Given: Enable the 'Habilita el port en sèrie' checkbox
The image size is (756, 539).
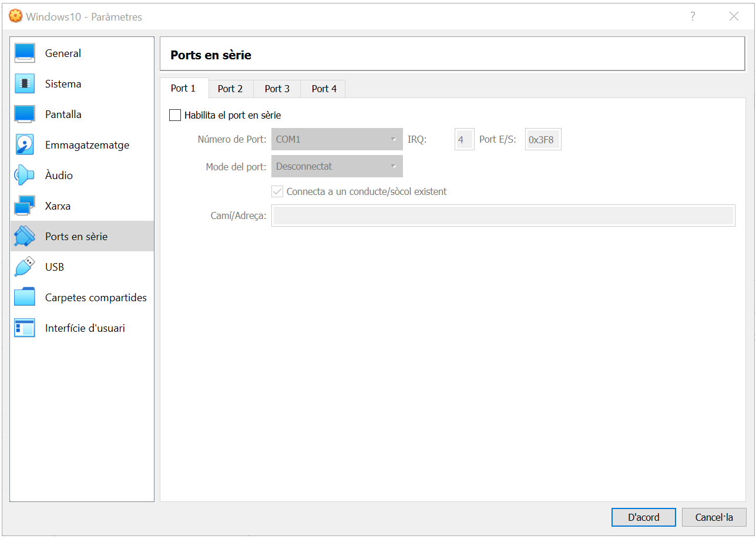Looking at the screenshot, I should click(175, 116).
